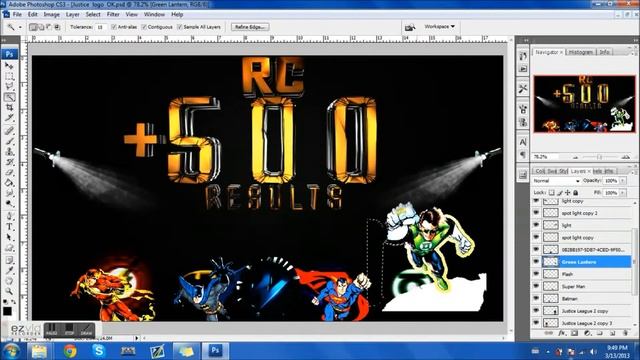Open the Fill slider arrow
Image resolution: width=640 pixels, height=360 pixels.
(623, 192)
